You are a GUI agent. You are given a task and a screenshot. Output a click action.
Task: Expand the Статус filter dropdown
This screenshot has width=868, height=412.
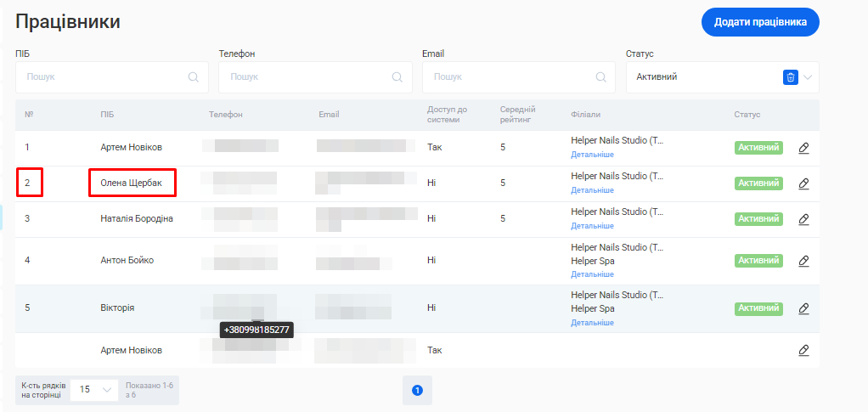pos(808,77)
